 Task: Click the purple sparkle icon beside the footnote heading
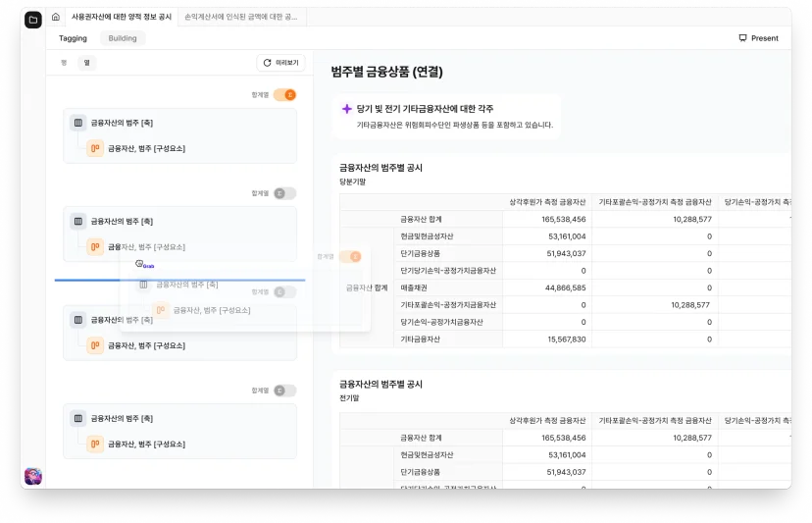point(347,109)
